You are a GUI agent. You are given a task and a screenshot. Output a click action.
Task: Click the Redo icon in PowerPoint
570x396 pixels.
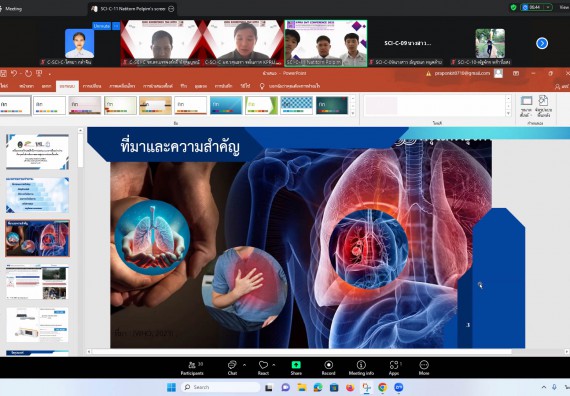point(28,73)
